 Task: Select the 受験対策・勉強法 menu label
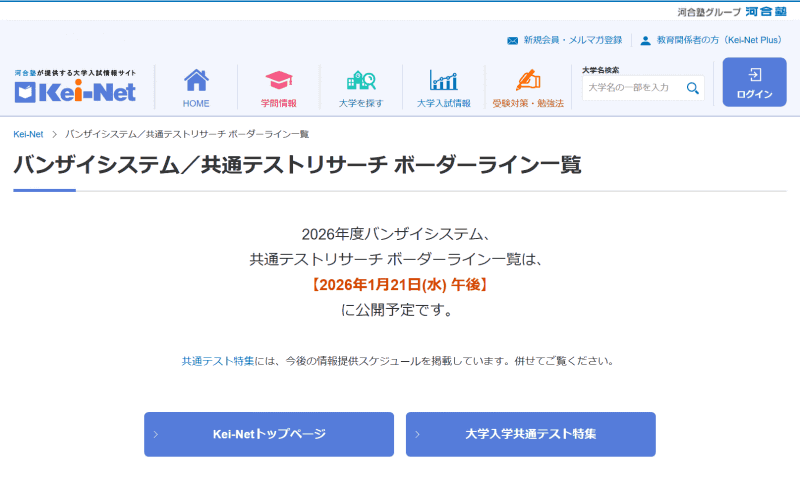[528, 104]
